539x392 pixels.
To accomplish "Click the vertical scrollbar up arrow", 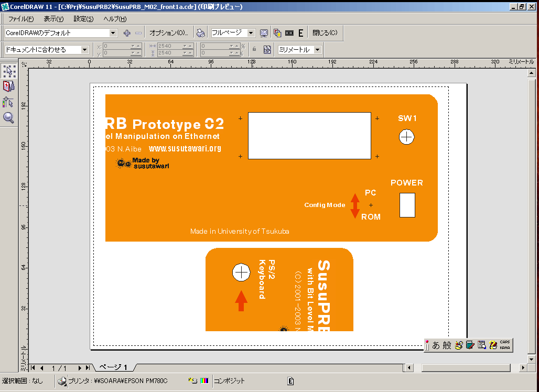I will [532, 73].
